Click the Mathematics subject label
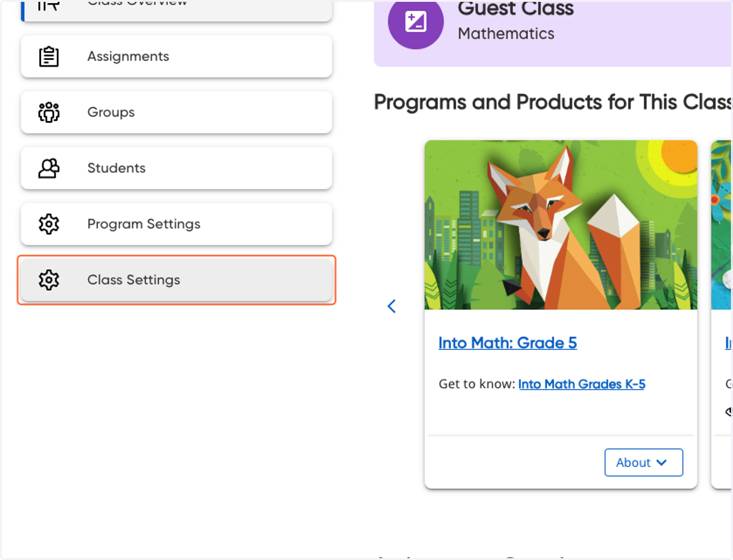Image resolution: width=733 pixels, height=560 pixels. tap(506, 34)
